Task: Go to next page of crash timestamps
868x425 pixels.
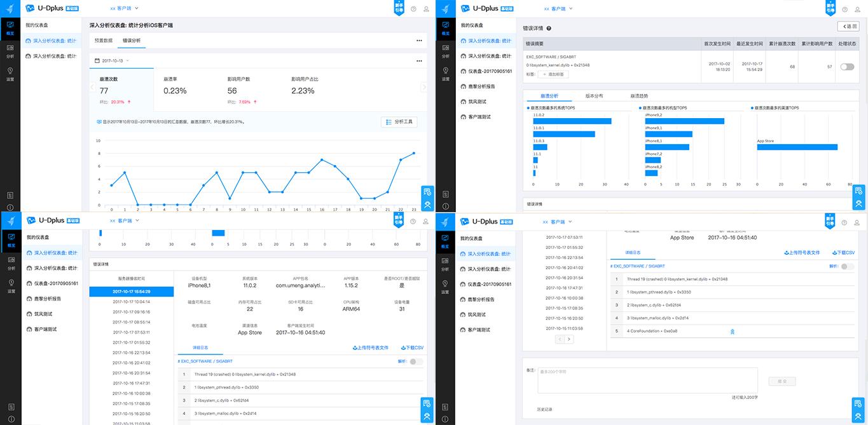Action: (569, 339)
